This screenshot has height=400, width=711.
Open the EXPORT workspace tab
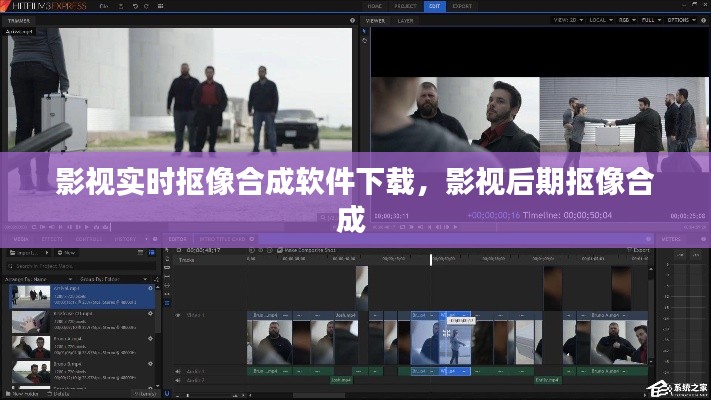463,6
